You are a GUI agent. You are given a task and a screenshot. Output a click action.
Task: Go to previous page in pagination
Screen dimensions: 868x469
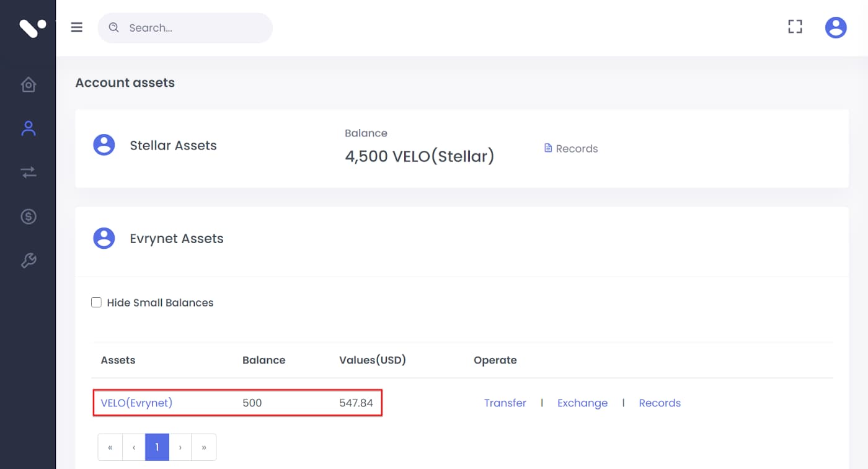click(133, 447)
